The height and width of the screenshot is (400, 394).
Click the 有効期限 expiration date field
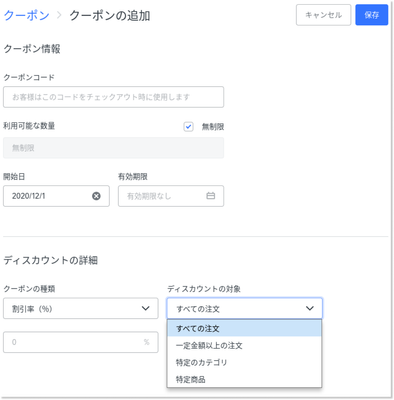point(171,196)
